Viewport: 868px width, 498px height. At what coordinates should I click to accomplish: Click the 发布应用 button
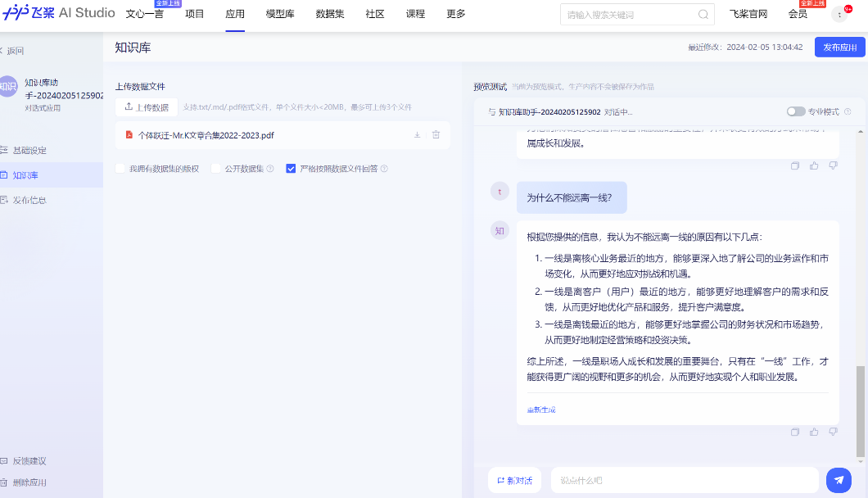(839, 48)
